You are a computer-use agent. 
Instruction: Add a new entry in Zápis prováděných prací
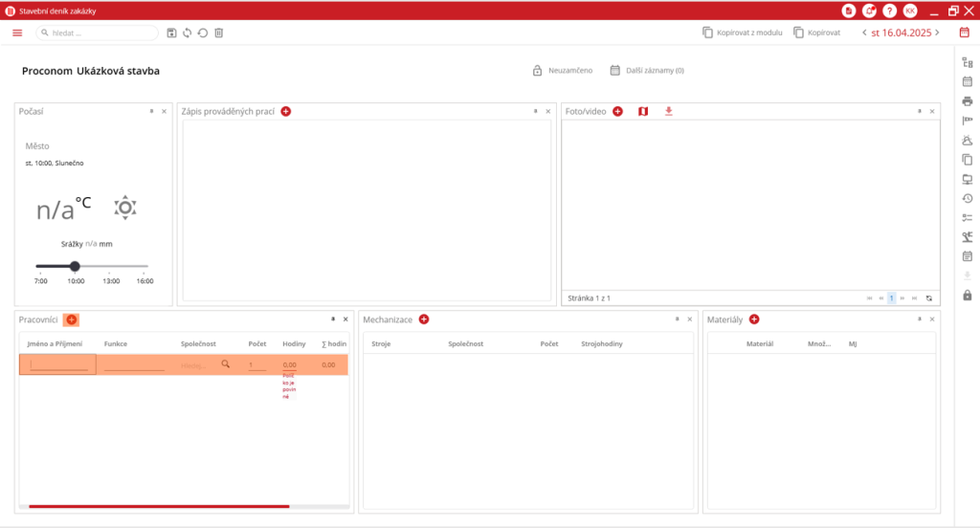pyautogui.click(x=286, y=112)
